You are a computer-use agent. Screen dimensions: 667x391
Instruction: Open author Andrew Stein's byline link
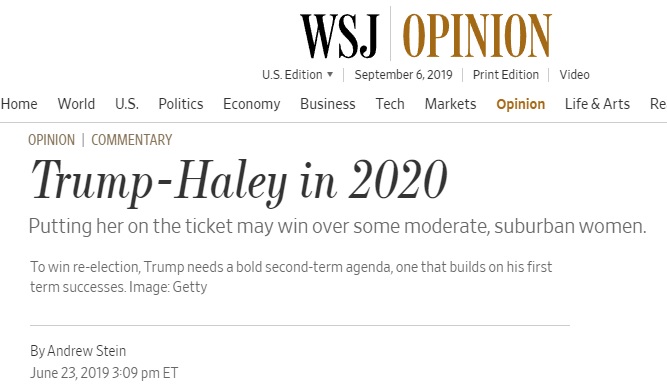click(x=86, y=351)
